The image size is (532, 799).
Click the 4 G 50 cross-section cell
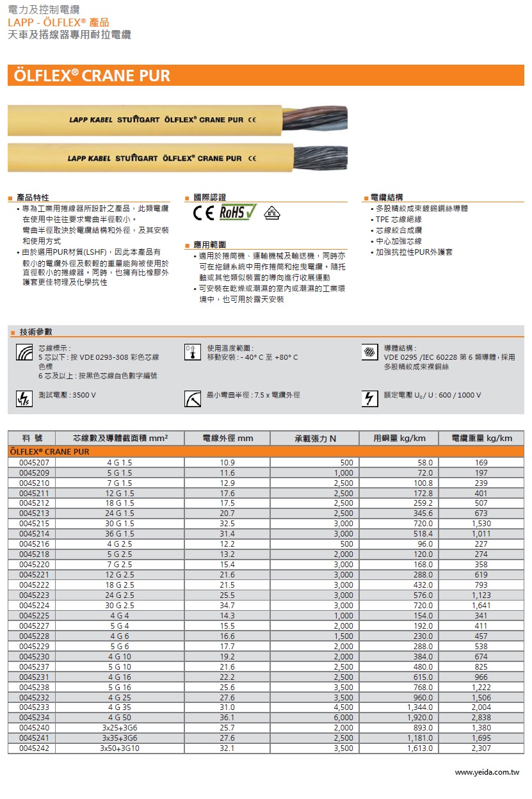tap(120, 718)
